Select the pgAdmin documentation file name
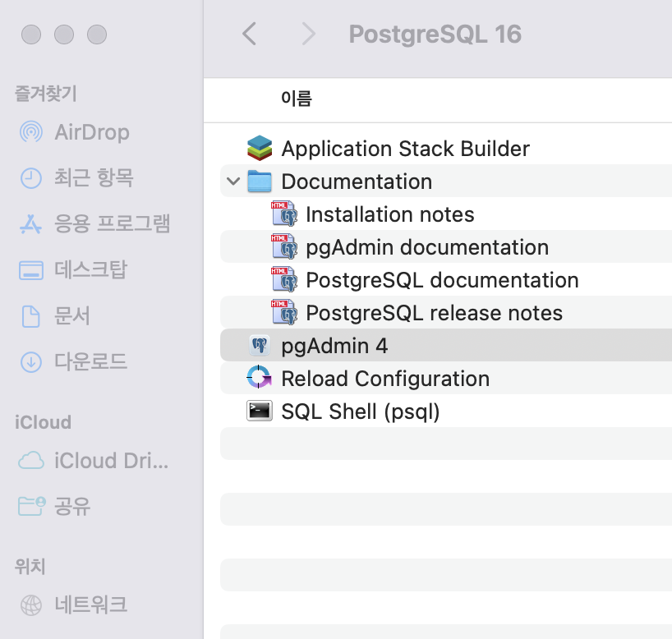 (427, 248)
